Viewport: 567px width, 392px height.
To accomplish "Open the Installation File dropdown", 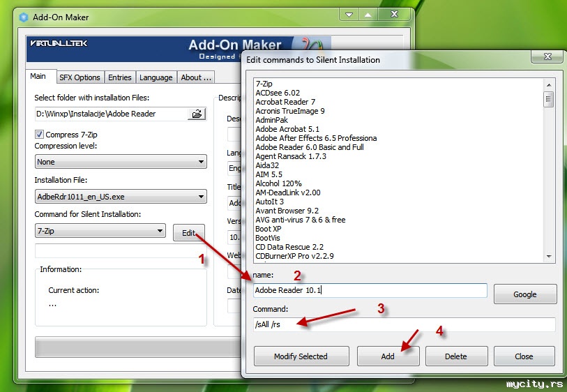I will [x=121, y=197].
